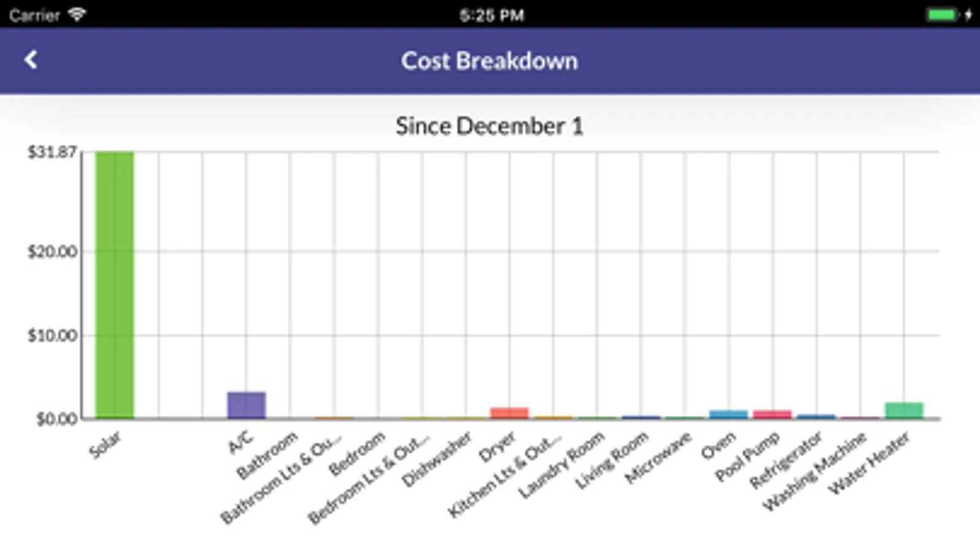980x552 pixels.
Task: Tap the Solar axis label
Action: (x=105, y=445)
